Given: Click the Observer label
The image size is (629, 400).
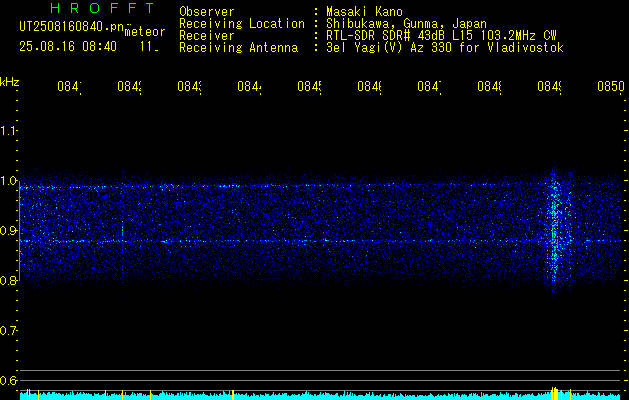Looking at the screenshot, I should pos(207,12).
